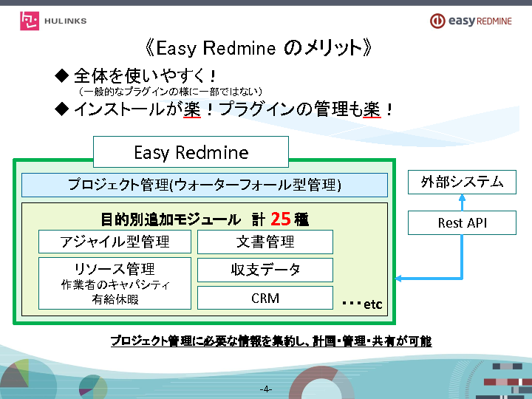The width and height of the screenshot is (532, 399).
Task: Click the diamond bullet before インストールが楽
Action: pos(61,110)
